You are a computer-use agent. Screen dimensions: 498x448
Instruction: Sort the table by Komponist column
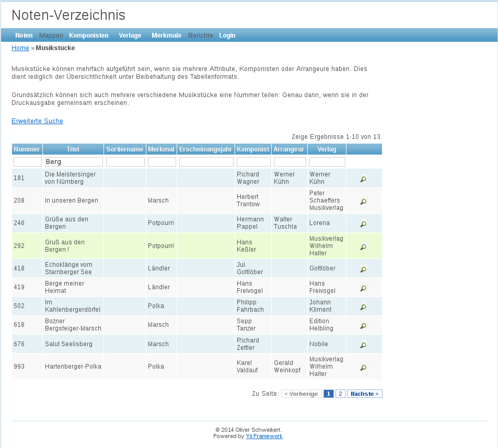[x=253, y=149]
